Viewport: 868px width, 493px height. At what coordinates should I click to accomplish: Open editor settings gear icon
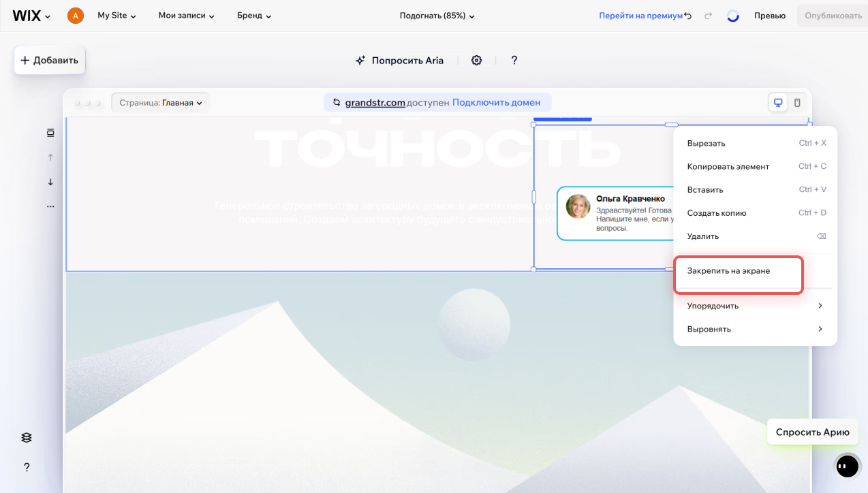click(476, 61)
